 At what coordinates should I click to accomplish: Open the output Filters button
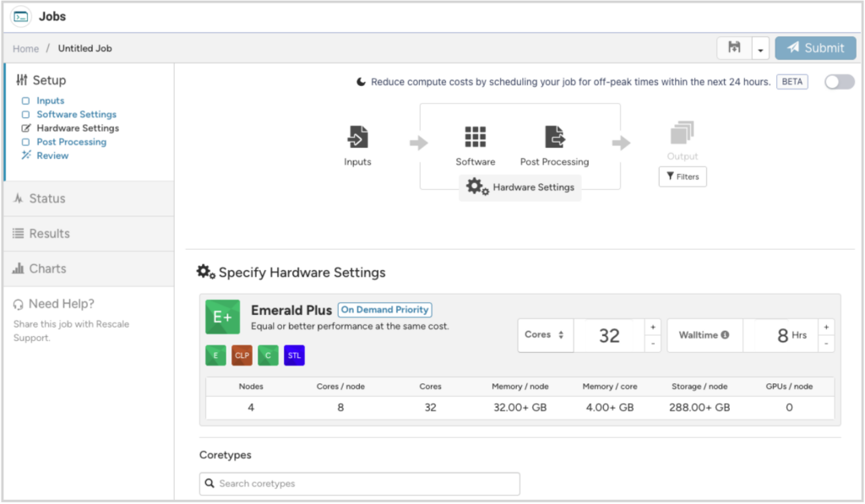pos(683,176)
